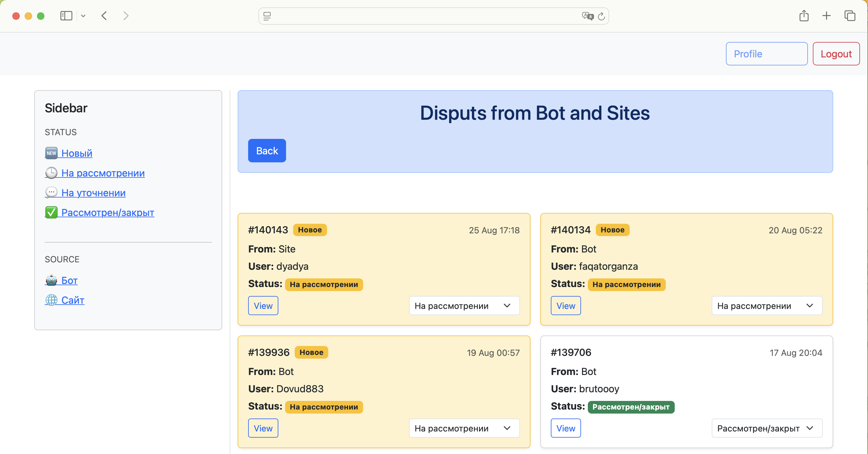Open the Safari share icon
The width and height of the screenshot is (868, 454).
click(804, 16)
